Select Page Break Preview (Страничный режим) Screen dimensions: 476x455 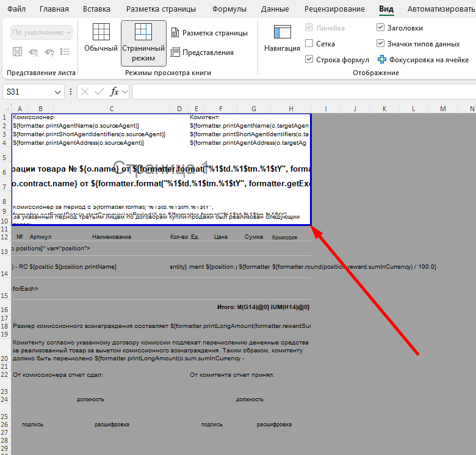click(143, 43)
